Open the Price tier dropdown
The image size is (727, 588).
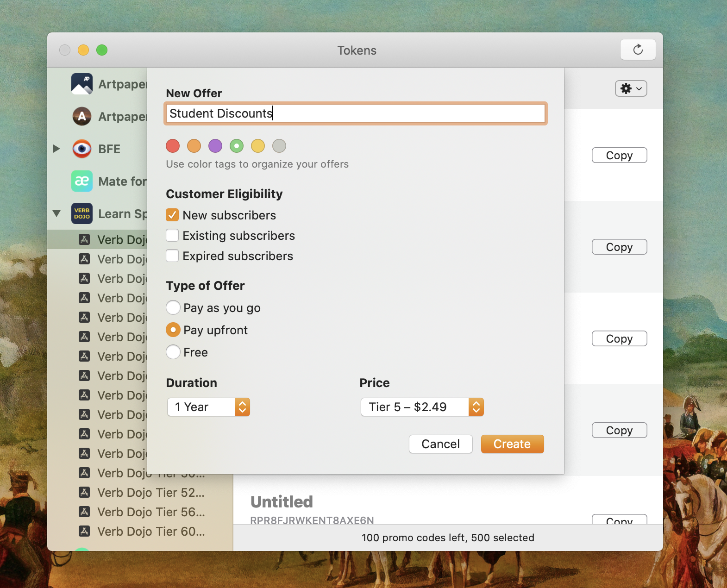tap(422, 407)
